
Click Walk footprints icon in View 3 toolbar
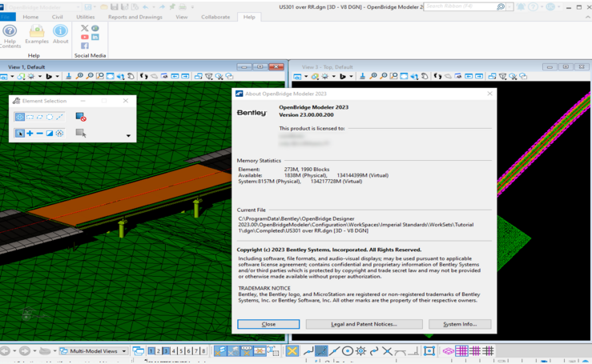(437, 76)
